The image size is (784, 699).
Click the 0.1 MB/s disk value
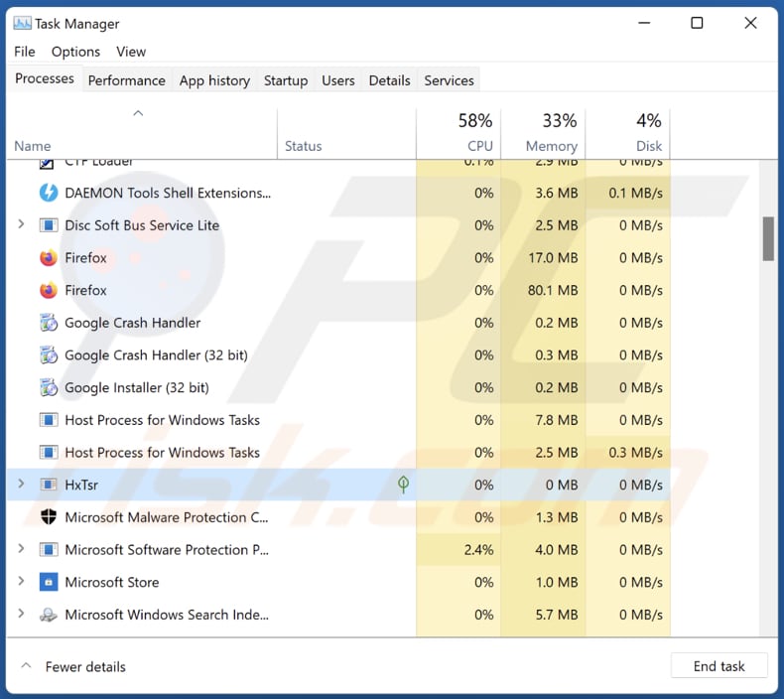coord(635,193)
